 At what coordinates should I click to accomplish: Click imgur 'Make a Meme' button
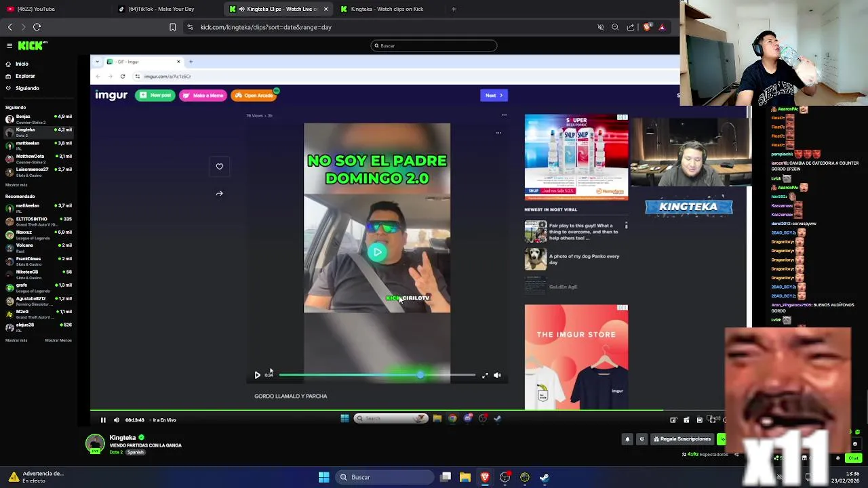coord(203,96)
